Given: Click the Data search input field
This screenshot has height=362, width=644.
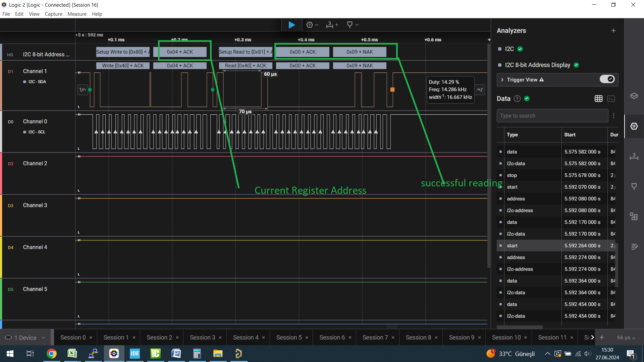Looking at the screenshot, I should [552, 116].
